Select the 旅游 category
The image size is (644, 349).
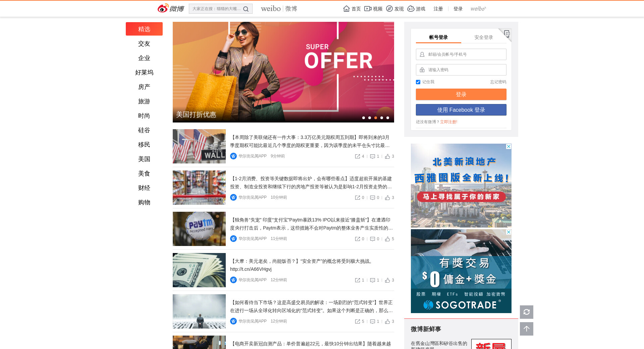(x=144, y=101)
